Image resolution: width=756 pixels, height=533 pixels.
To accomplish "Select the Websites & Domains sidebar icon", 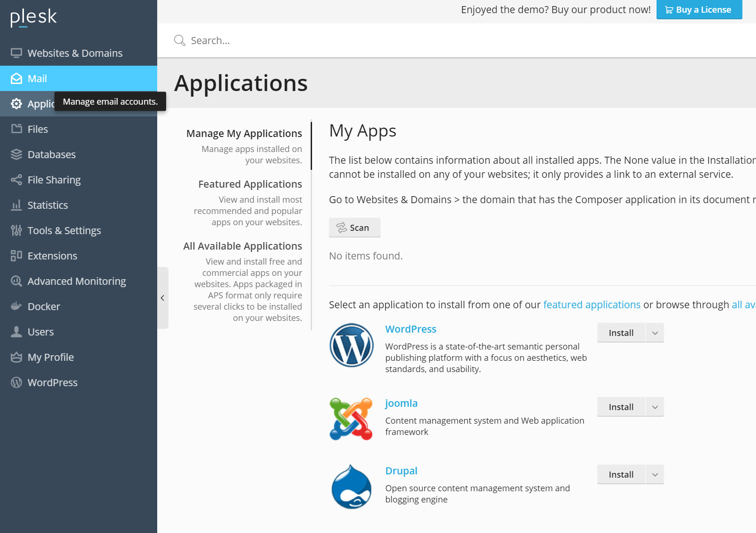I will (16, 53).
